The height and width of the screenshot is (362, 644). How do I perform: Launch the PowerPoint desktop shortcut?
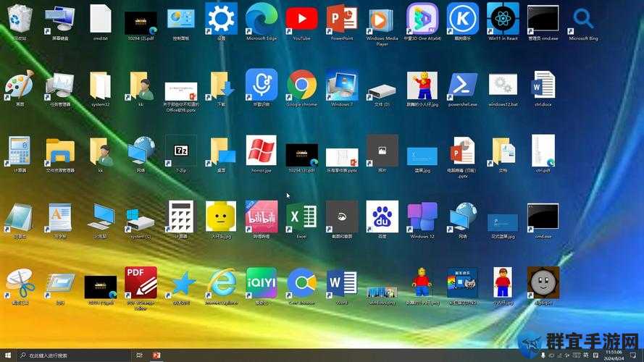pos(342,19)
